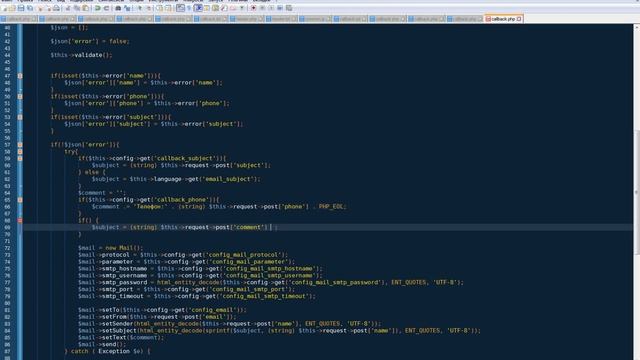This screenshot has width=640, height=360.
Task: Collapse the fold marker at line 53
Action: (20, 117)
